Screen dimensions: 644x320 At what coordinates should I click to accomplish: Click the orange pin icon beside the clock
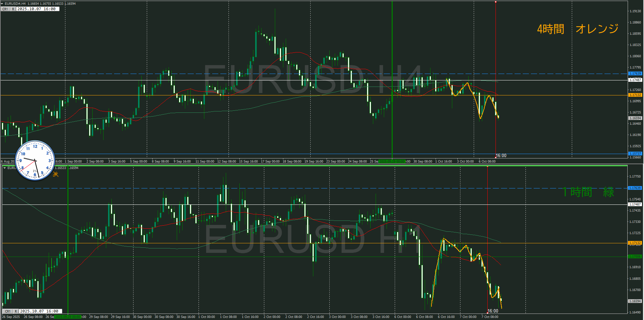tap(56, 174)
